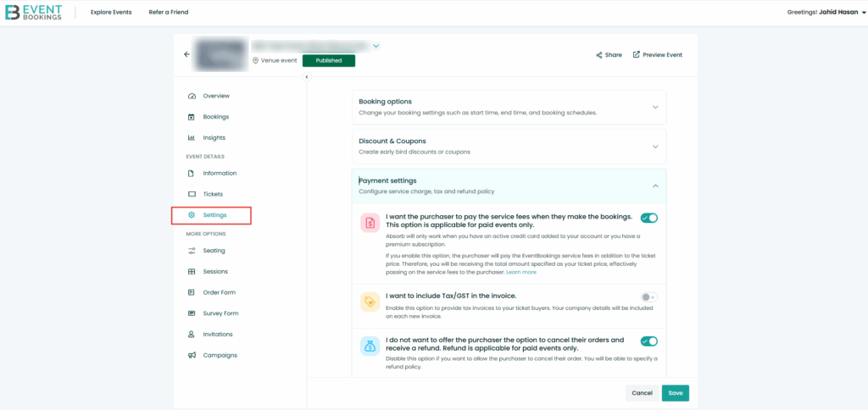Click the Share icon
This screenshot has width=868, height=410.
(x=598, y=55)
